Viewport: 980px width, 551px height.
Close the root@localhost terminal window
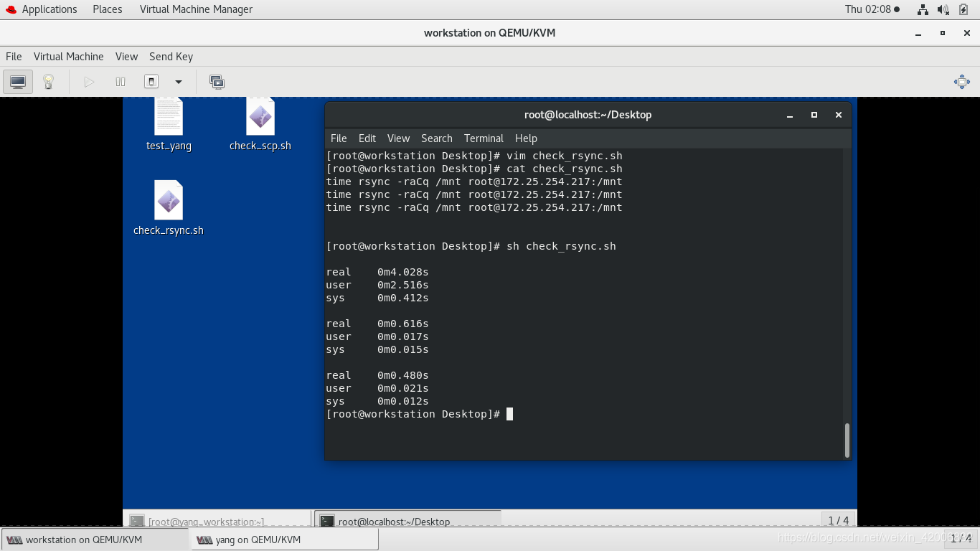pos(838,115)
